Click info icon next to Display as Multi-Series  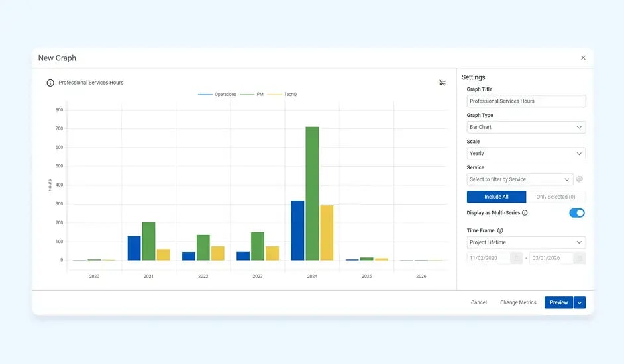click(525, 213)
